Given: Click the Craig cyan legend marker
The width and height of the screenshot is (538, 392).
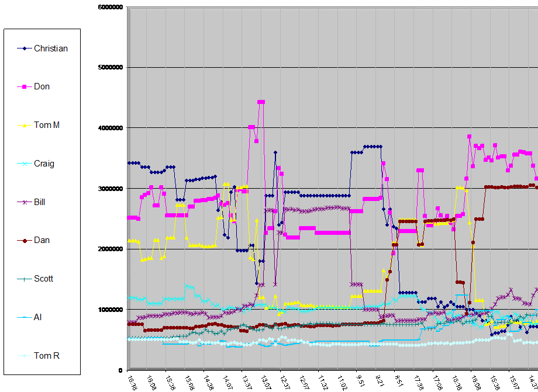Looking at the screenshot, I should tap(25, 164).
